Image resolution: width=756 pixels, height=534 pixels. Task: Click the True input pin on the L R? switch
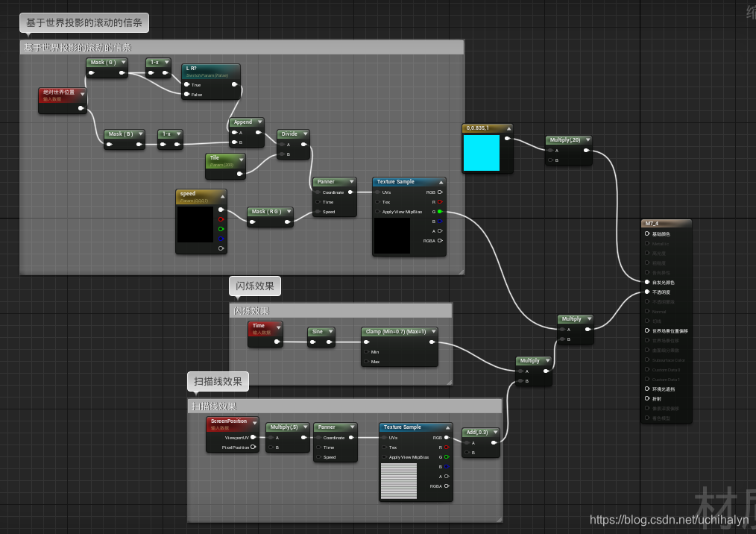point(186,84)
